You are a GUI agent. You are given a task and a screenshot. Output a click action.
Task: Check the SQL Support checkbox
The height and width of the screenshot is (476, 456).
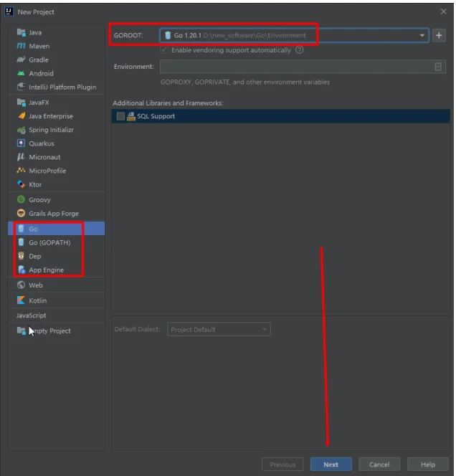coord(120,116)
